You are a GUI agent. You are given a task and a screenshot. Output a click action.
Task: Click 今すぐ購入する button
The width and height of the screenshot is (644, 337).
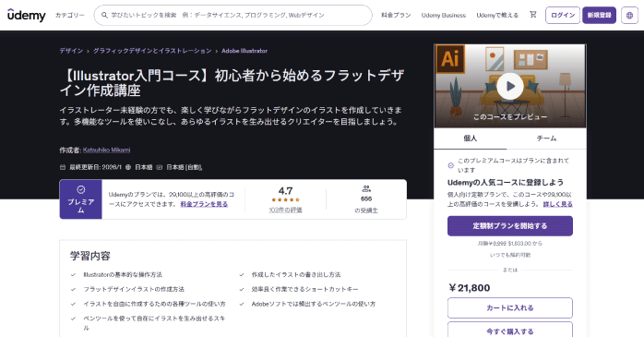510,330
